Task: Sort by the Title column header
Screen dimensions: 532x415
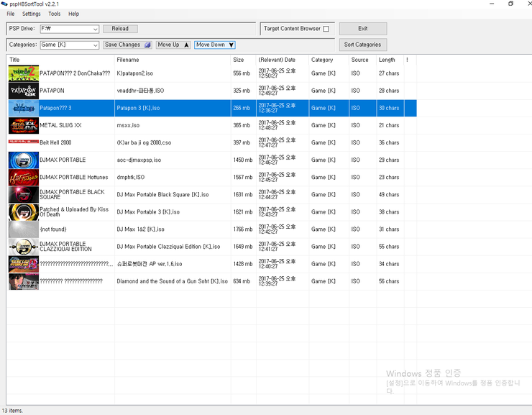Action: point(60,60)
